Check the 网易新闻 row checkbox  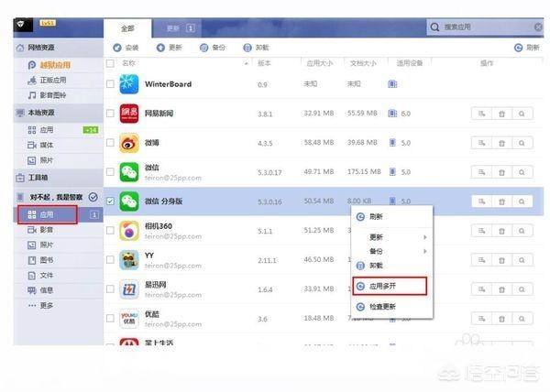110,114
